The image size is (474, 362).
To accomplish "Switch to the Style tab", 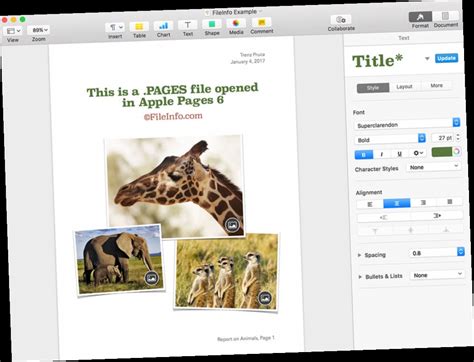I will [x=373, y=88].
